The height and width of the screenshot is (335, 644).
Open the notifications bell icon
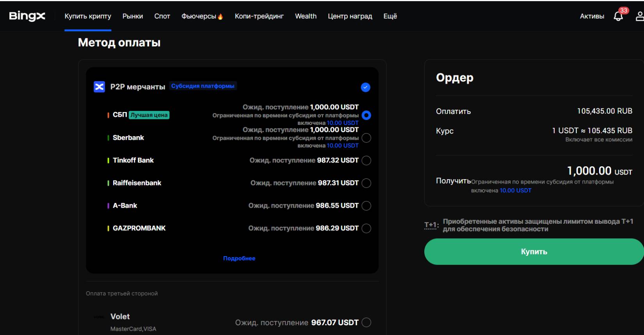coord(618,16)
